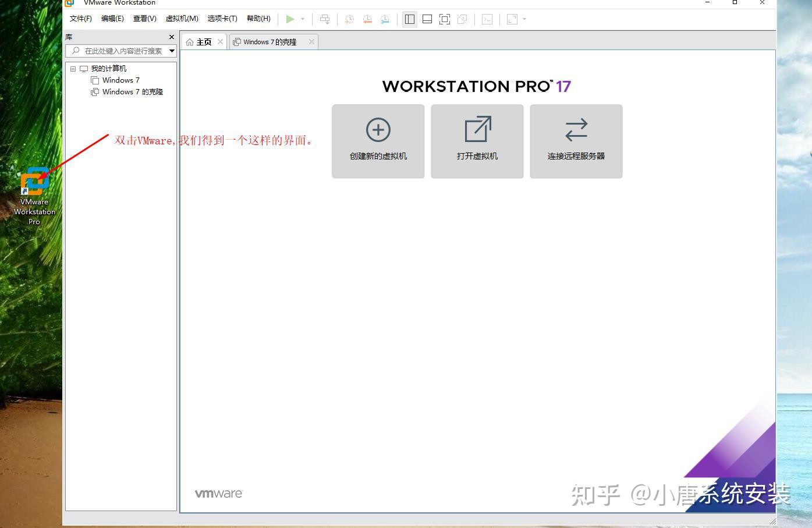Click the Unity mode toolbar icon

click(x=462, y=19)
